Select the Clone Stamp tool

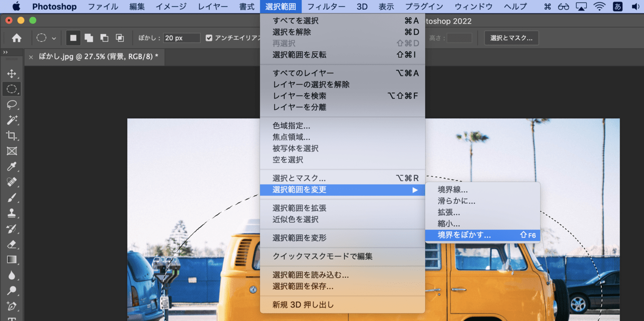[12, 212]
